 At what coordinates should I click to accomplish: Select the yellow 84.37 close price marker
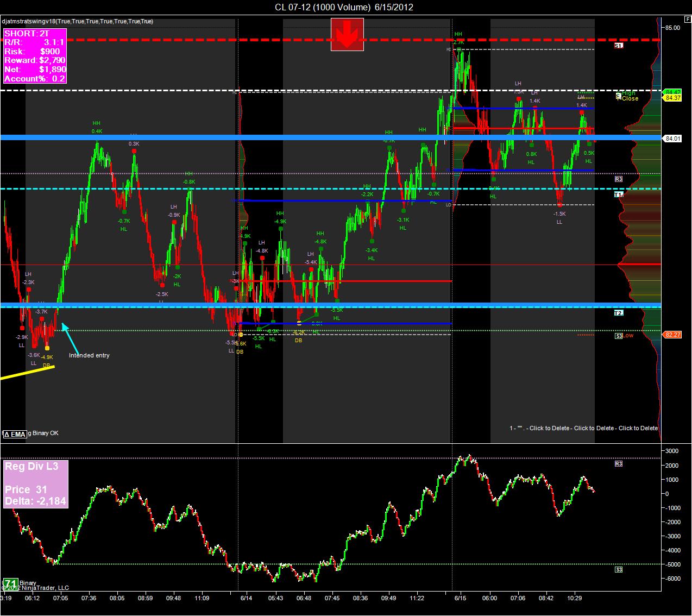coord(673,98)
